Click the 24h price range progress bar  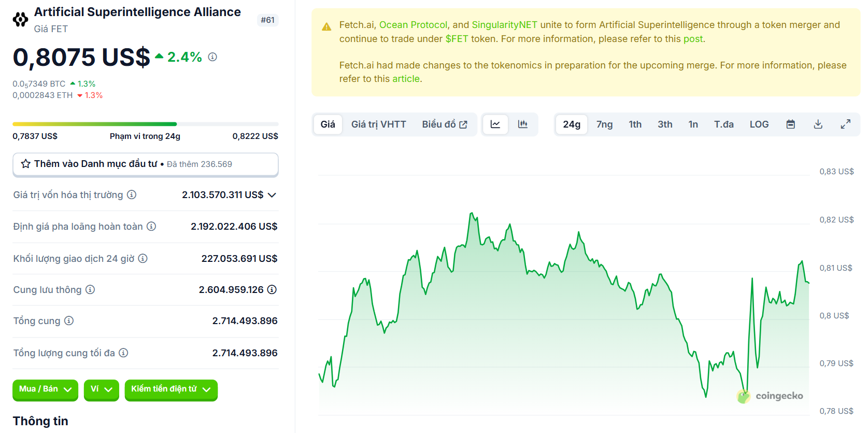pyautogui.click(x=146, y=124)
